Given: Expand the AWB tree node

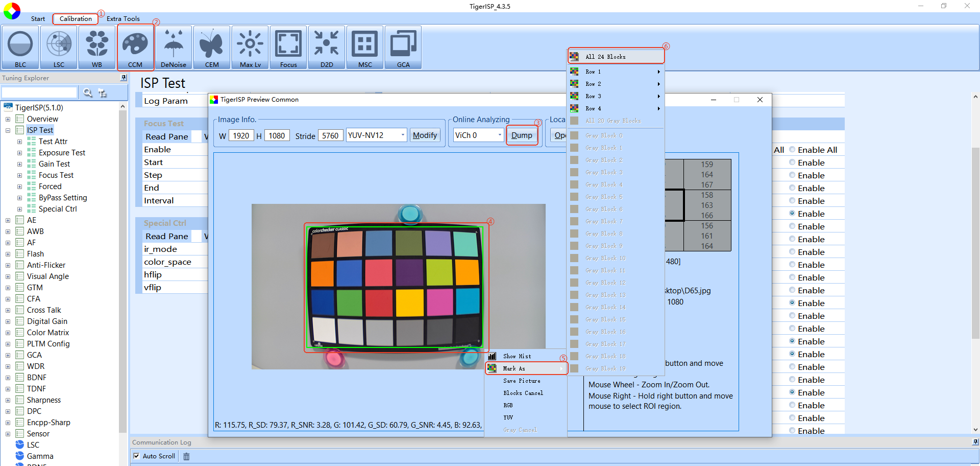Looking at the screenshot, I should pos(8,231).
